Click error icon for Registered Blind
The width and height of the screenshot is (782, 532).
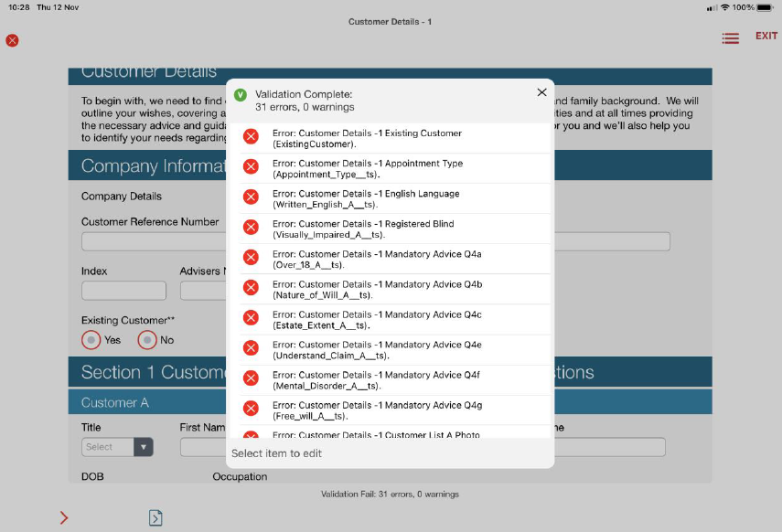pyautogui.click(x=251, y=228)
